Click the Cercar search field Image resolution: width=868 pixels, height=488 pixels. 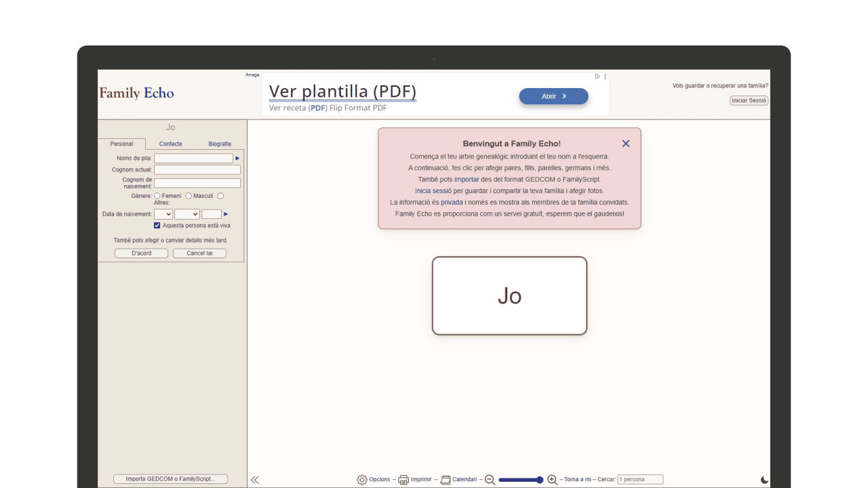point(640,480)
